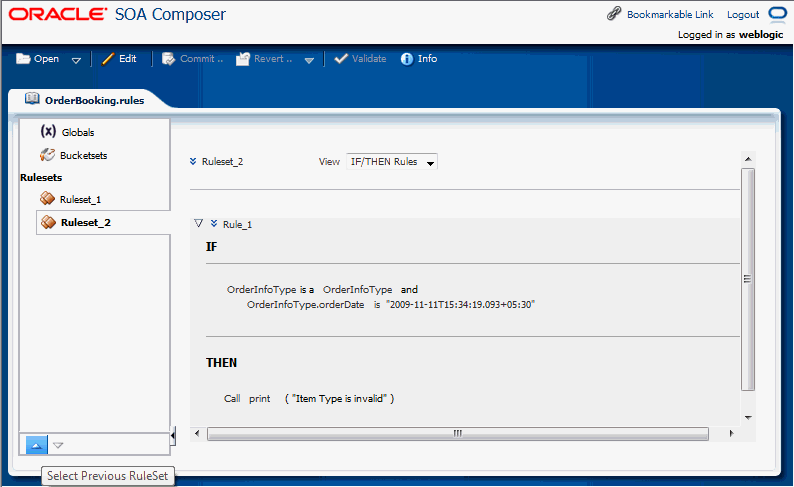This screenshot has height=487, width=794.
Task: Click the Oracle logo icon beside Logout
Action: pos(777,14)
